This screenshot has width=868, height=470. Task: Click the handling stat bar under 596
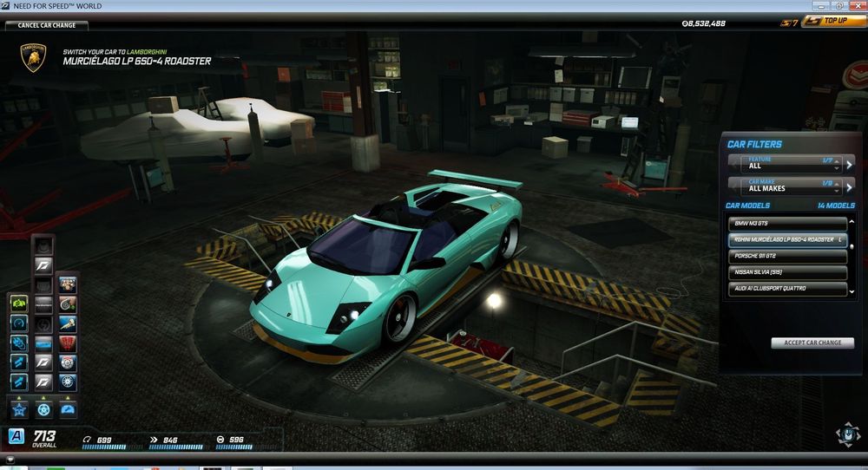(234, 447)
